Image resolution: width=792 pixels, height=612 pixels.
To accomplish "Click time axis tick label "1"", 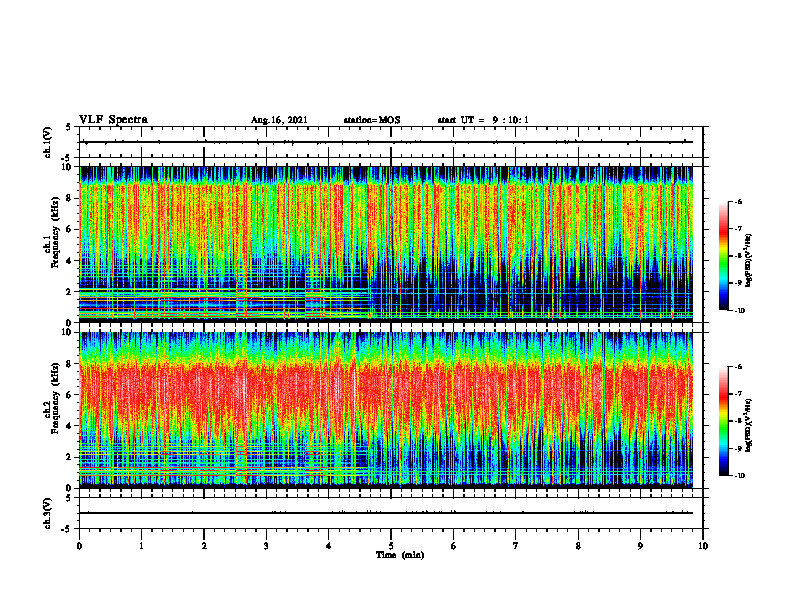I will tap(141, 546).
